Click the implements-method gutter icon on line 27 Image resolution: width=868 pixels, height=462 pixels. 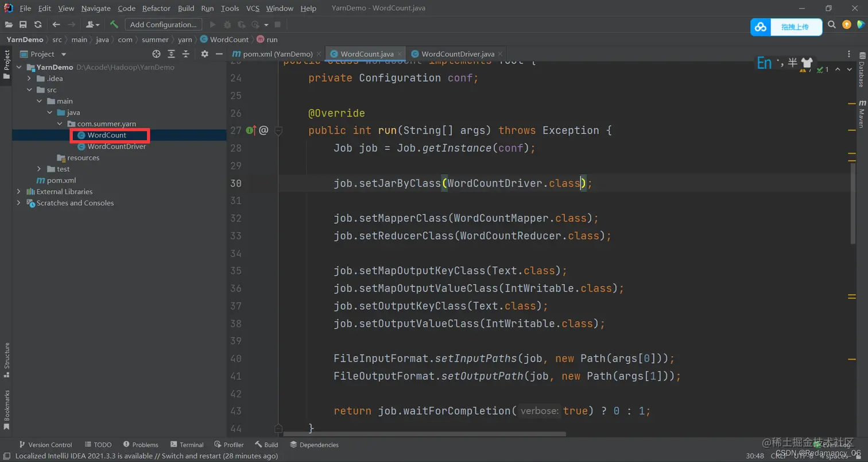pyautogui.click(x=251, y=130)
